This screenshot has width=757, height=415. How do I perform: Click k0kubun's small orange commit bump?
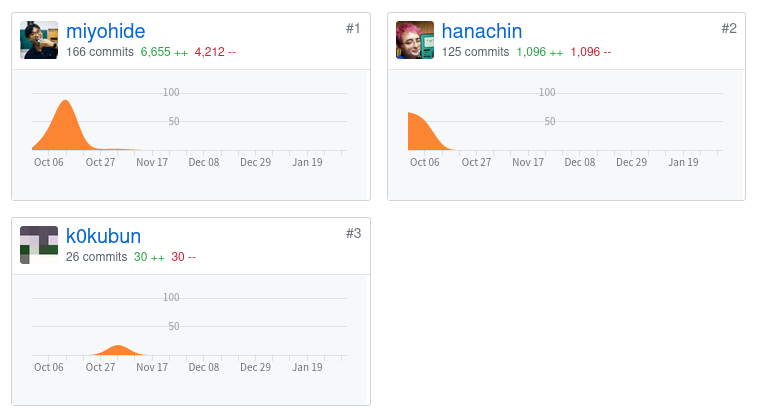[x=118, y=350]
